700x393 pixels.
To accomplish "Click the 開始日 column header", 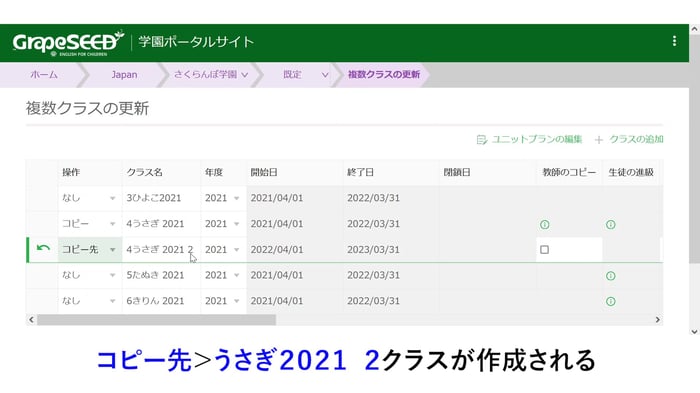I will click(x=264, y=172).
